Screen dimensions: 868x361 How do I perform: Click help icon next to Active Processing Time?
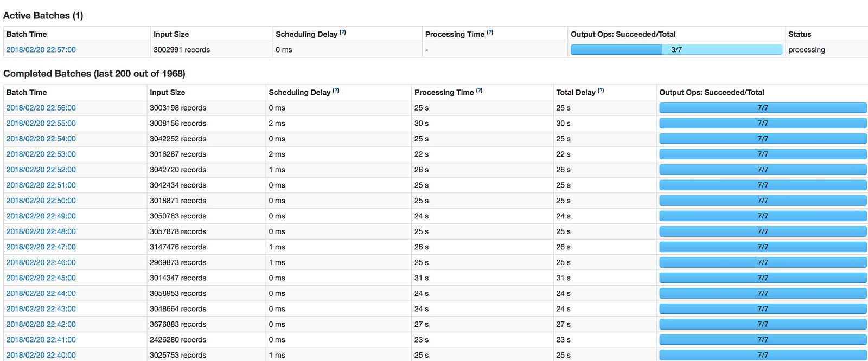490,33
